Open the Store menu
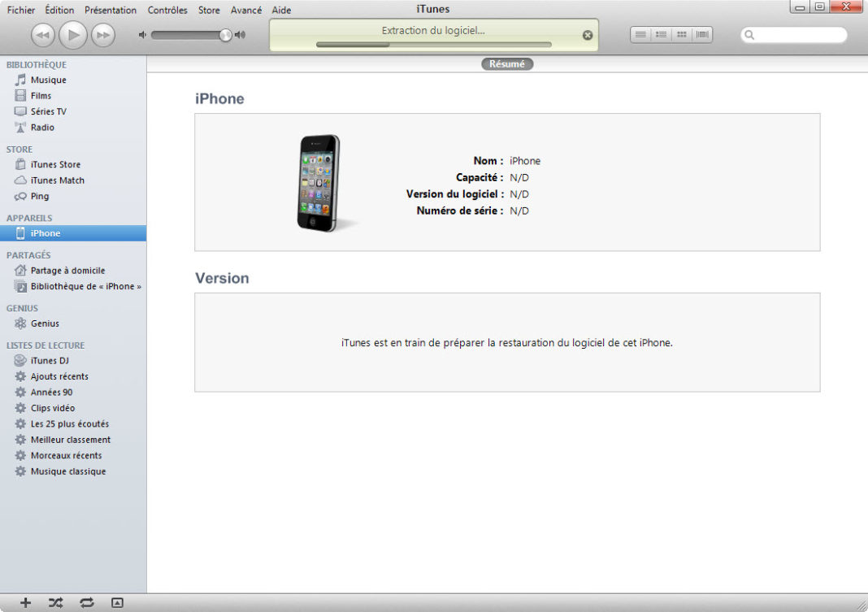 click(209, 10)
